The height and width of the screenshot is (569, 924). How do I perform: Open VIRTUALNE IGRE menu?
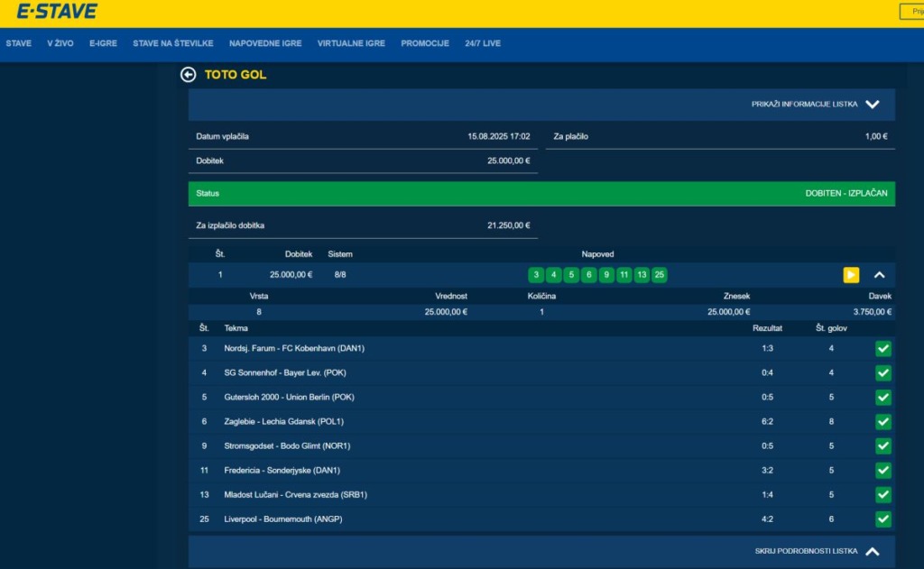(351, 43)
